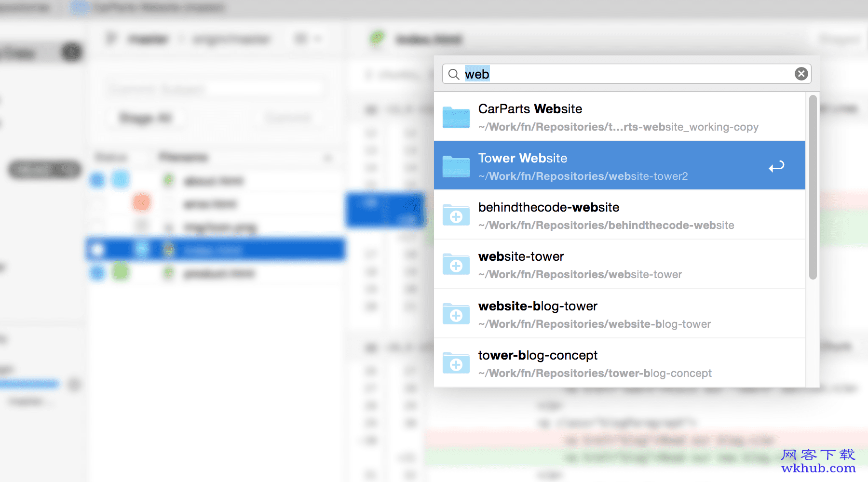Click the search magnifier icon
This screenshot has height=482, width=868.
(x=454, y=74)
